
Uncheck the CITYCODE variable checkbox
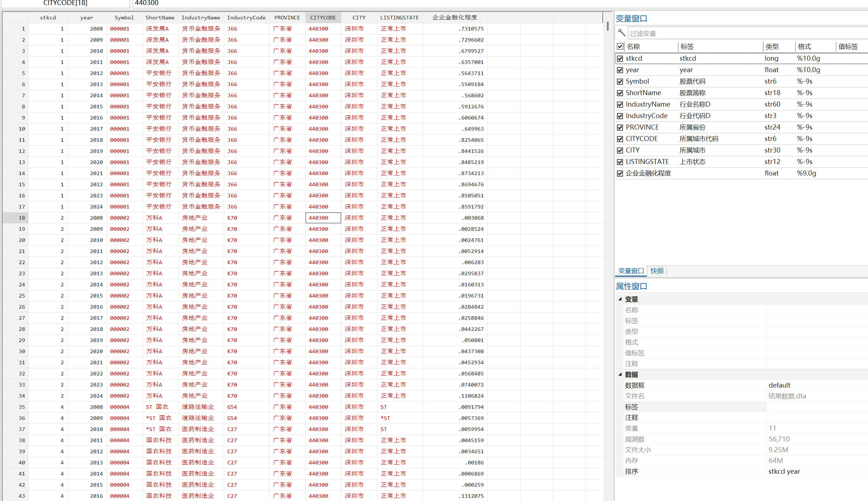pos(620,139)
